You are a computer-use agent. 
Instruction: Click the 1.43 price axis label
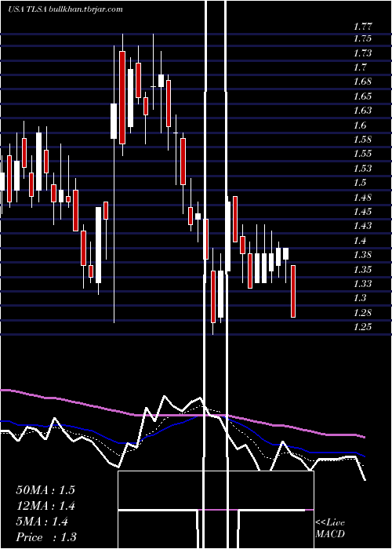coord(362,226)
